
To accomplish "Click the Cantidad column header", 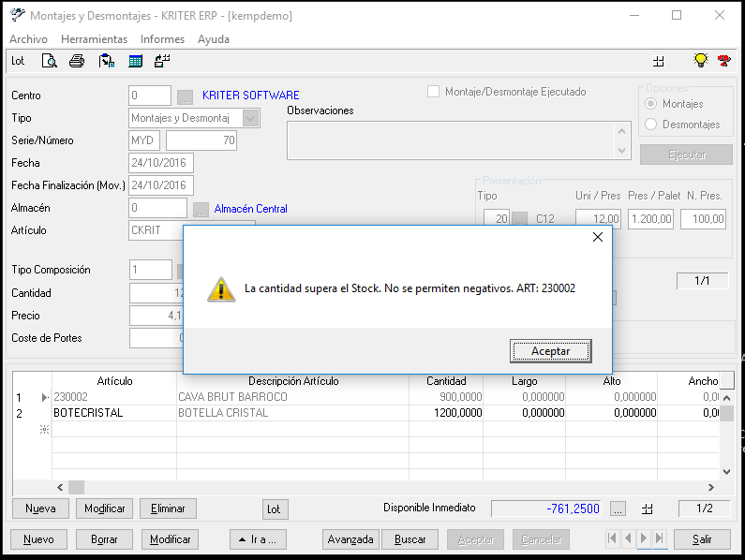I will pyautogui.click(x=446, y=381).
